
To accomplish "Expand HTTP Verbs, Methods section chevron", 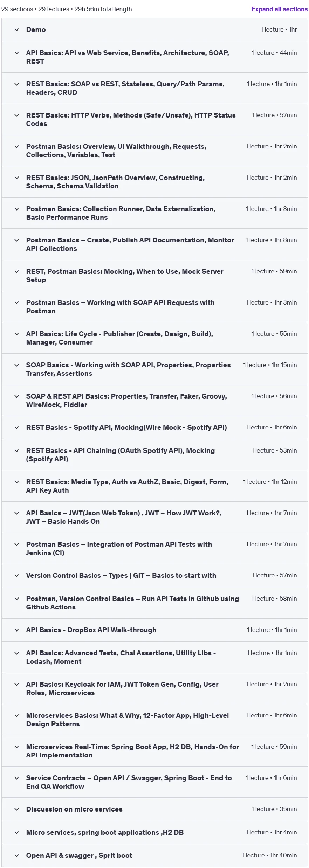I will click(16, 115).
